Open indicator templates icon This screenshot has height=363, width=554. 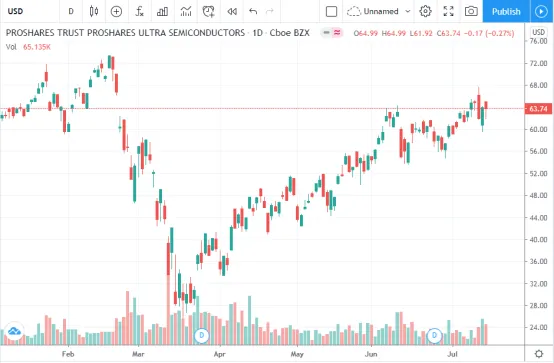pos(186,11)
